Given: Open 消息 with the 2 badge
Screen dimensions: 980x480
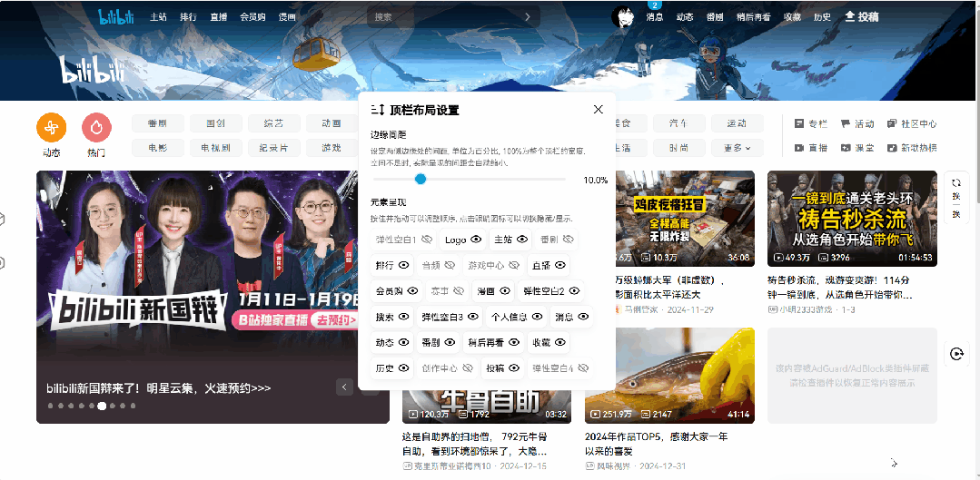Looking at the screenshot, I should pos(654,17).
